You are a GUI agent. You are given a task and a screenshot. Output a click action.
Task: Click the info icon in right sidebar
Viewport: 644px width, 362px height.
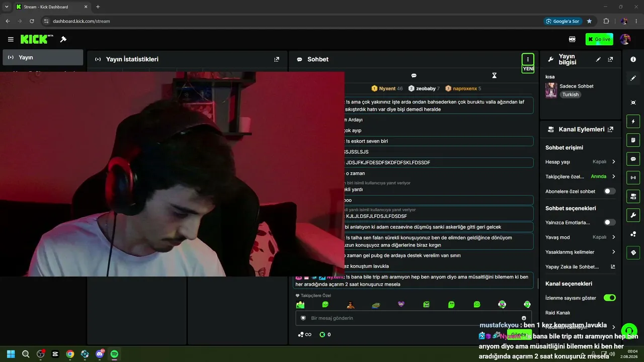point(633,59)
